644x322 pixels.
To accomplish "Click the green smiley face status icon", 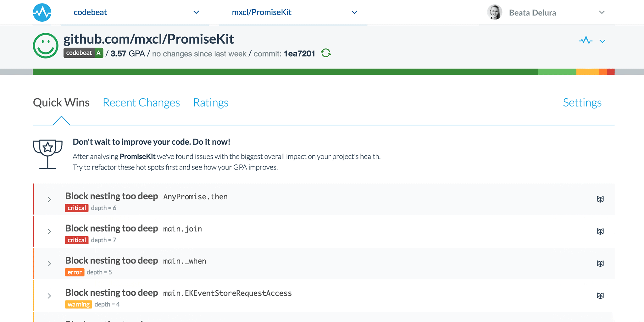I will [x=46, y=46].
